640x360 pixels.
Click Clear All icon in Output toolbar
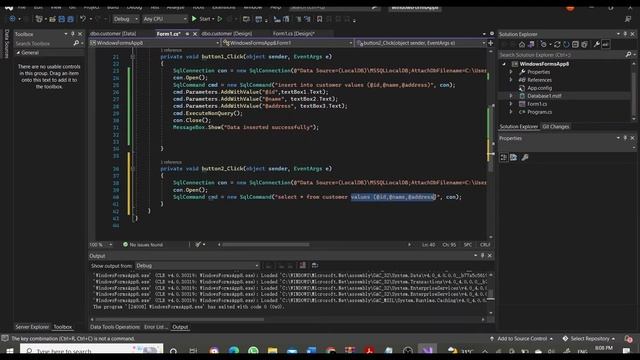(x=302, y=266)
